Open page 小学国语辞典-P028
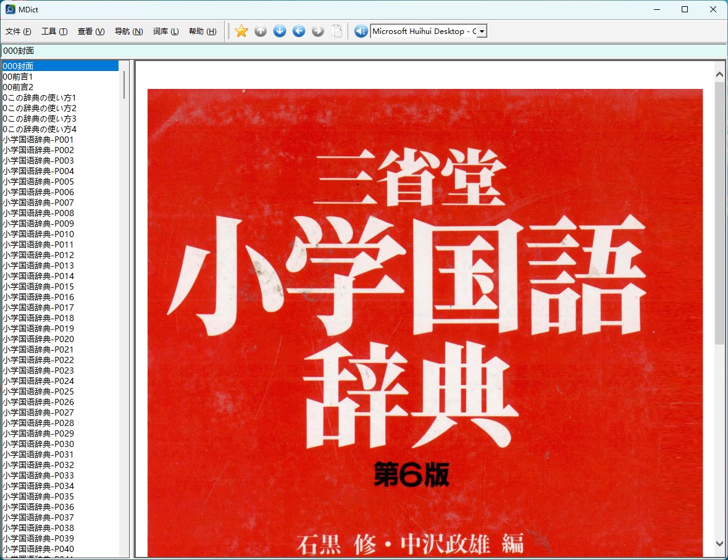This screenshot has width=728, height=560. (61, 423)
